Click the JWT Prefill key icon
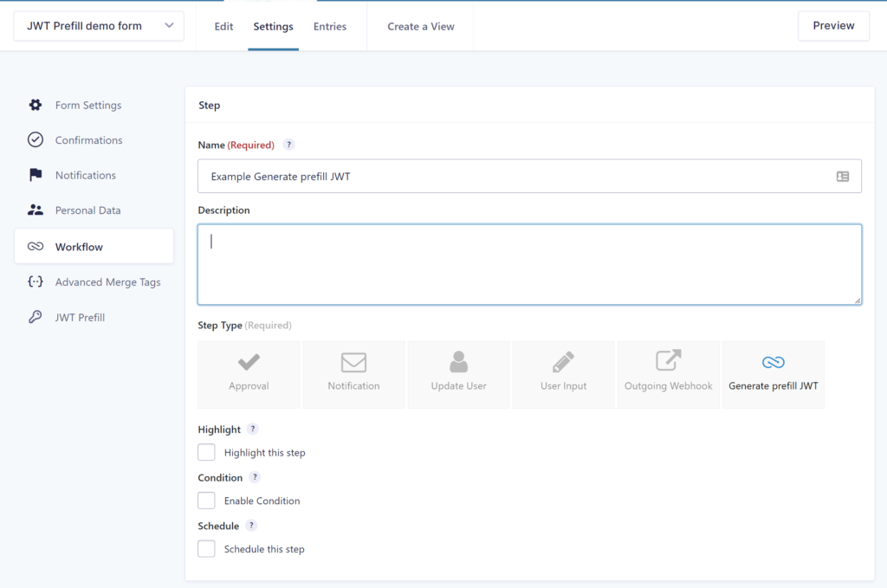Image resolution: width=887 pixels, height=588 pixels. click(x=35, y=317)
